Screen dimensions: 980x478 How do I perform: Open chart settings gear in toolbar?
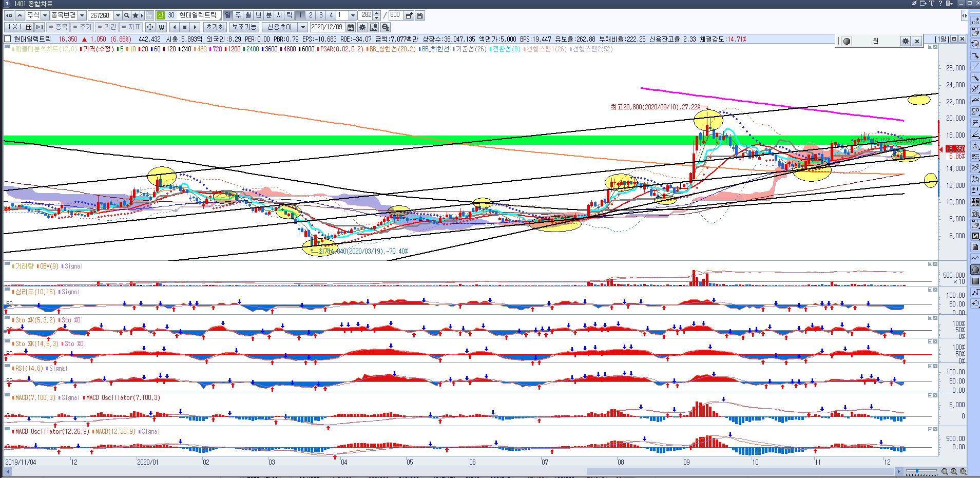pyautogui.click(x=362, y=27)
